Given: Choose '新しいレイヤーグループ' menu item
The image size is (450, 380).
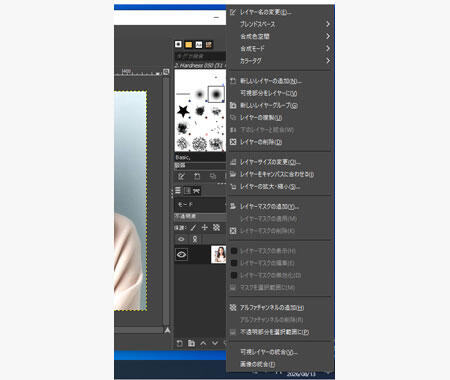Looking at the screenshot, I should (280, 105).
